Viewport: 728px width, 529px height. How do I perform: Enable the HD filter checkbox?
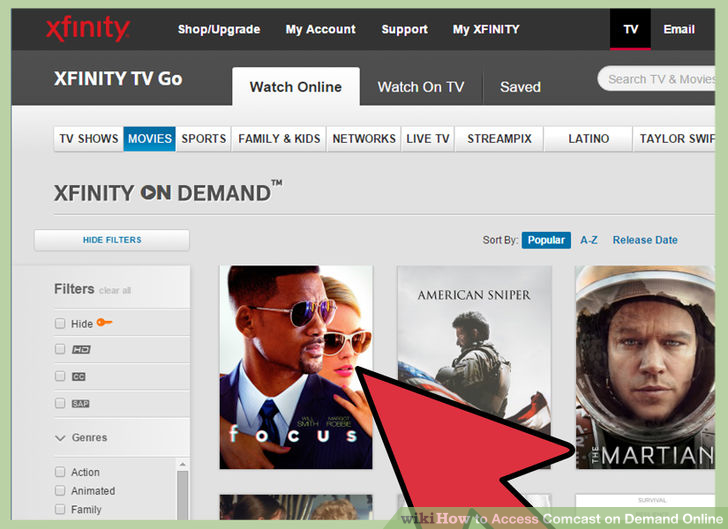pyautogui.click(x=60, y=349)
